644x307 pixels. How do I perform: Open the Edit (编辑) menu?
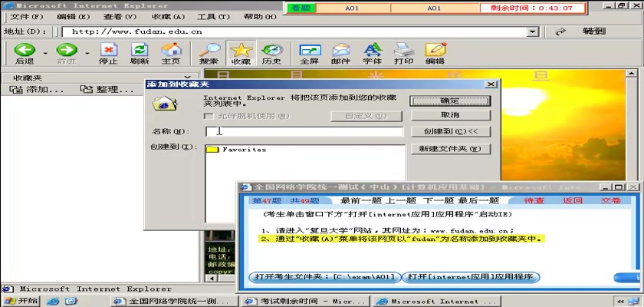click(73, 17)
